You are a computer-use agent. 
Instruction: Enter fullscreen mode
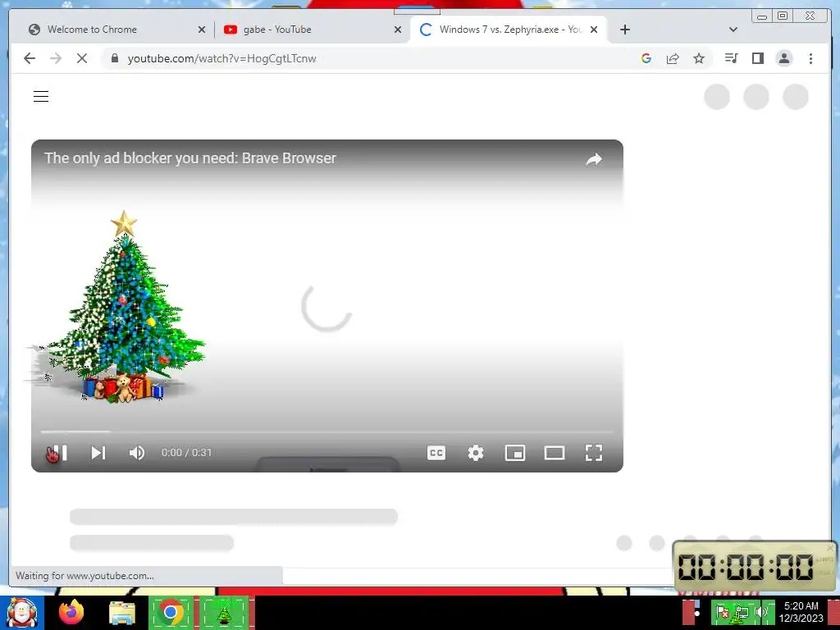point(594,453)
